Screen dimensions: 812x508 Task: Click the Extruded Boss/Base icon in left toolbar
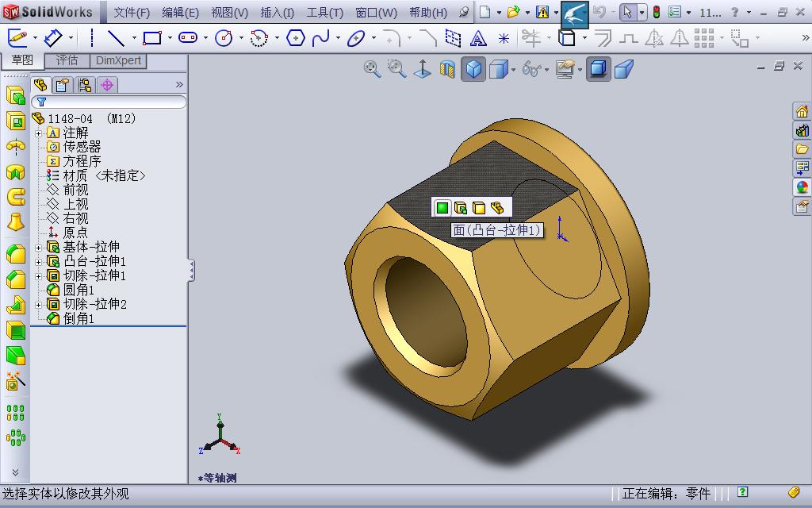pos(16,96)
